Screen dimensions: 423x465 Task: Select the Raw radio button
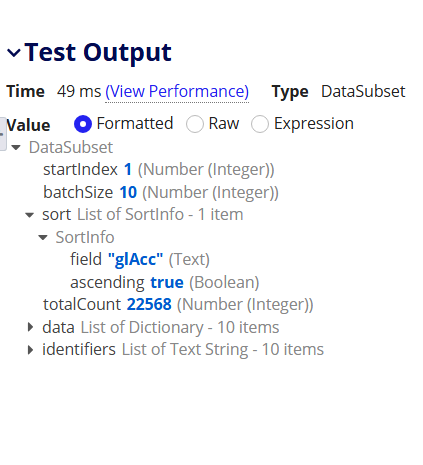(195, 124)
